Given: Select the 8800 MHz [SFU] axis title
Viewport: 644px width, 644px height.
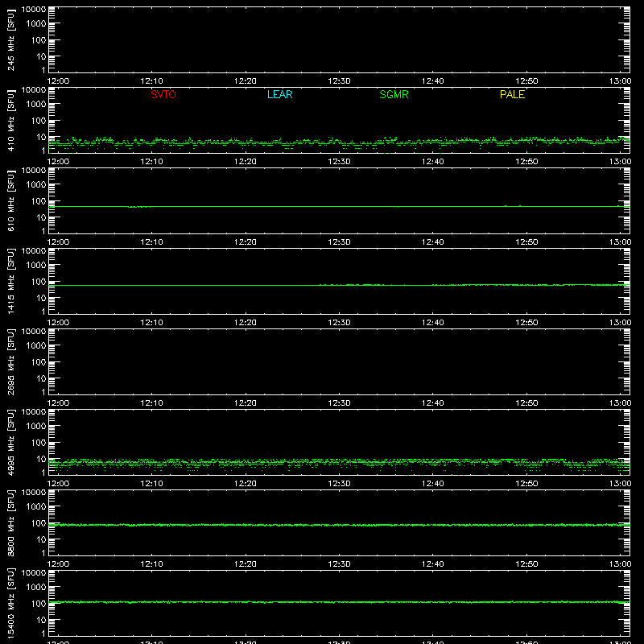Looking at the screenshot, I should [x=10, y=523].
